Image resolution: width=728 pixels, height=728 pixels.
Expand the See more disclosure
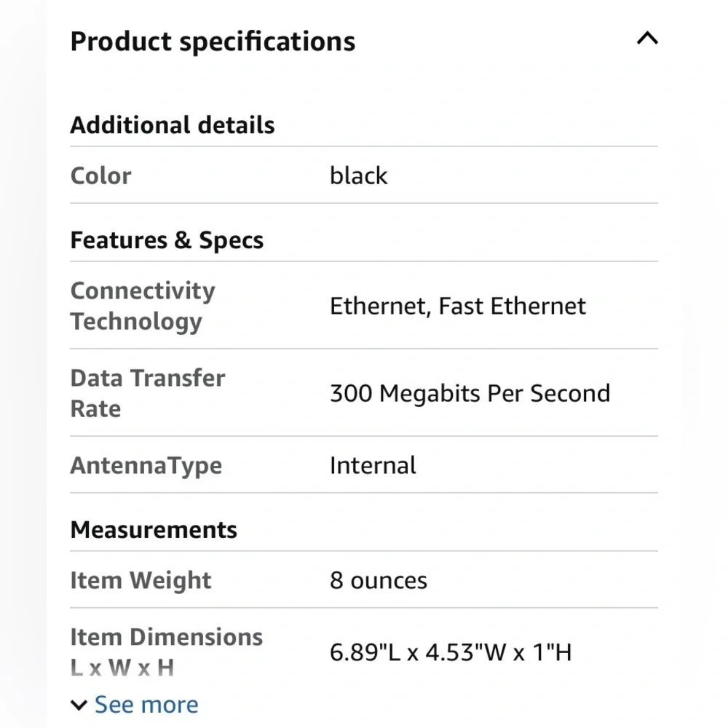tap(146, 704)
